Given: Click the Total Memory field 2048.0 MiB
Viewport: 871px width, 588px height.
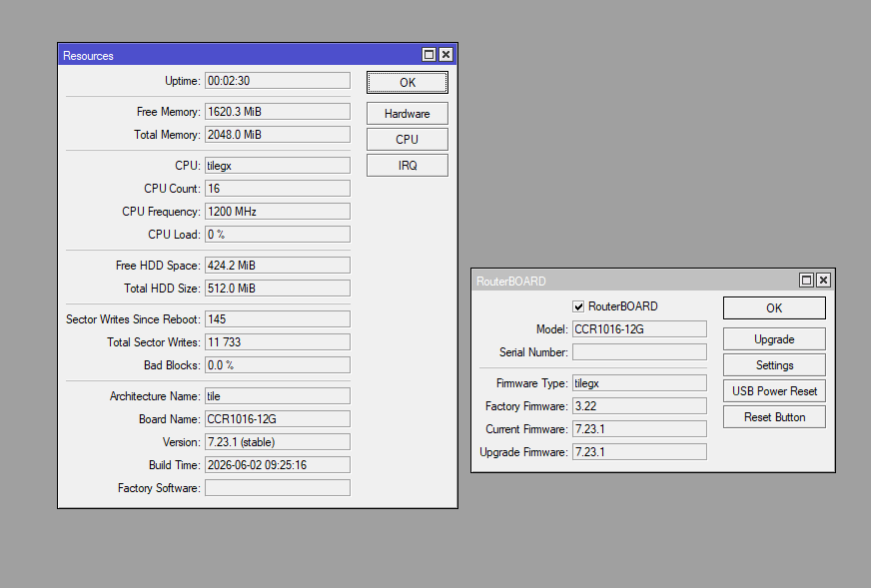Looking at the screenshot, I should [278, 135].
